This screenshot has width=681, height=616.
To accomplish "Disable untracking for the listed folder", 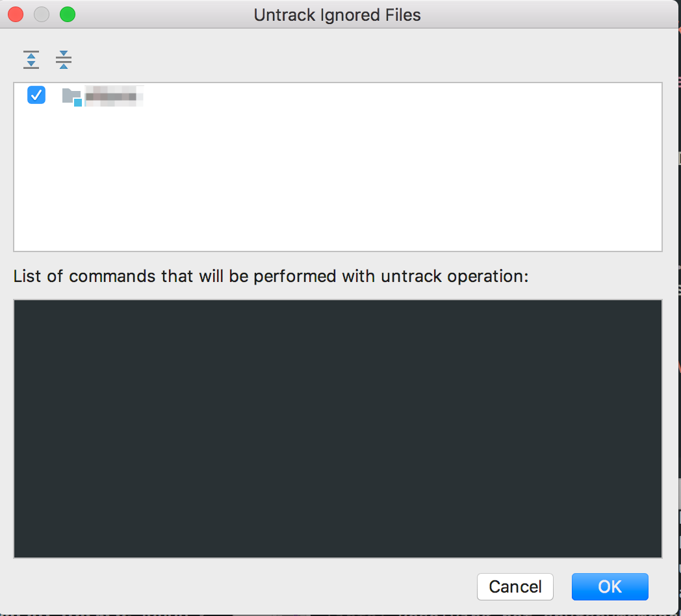I will [36, 95].
